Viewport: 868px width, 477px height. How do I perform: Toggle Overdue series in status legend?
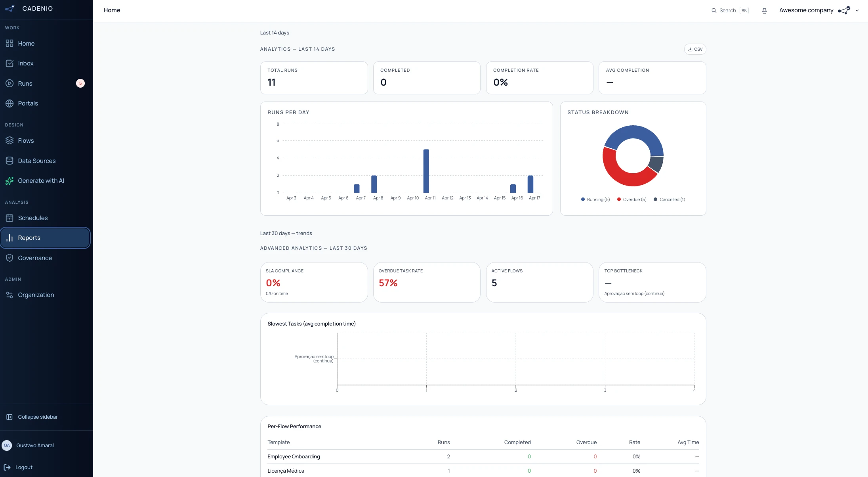click(x=631, y=199)
